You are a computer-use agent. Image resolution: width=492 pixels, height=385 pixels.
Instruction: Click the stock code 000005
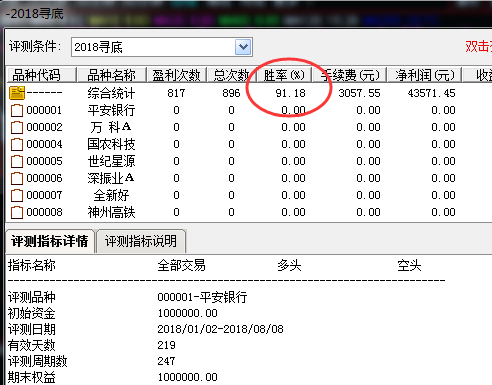(x=44, y=161)
